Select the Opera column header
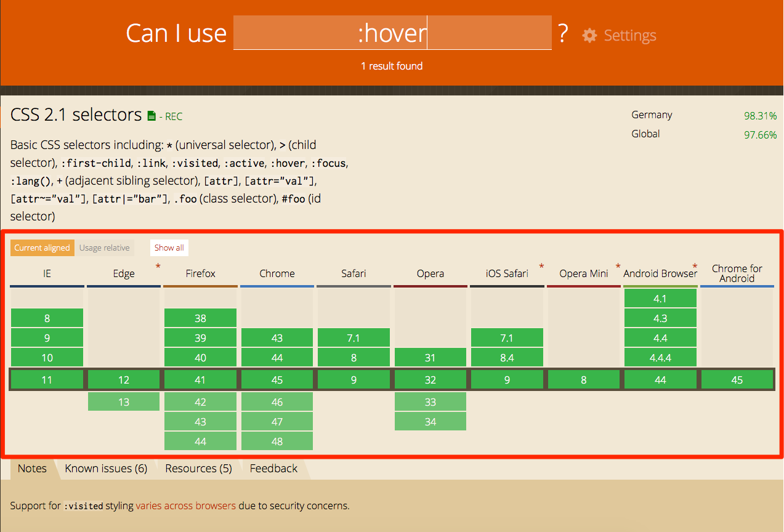Viewport: 784px width, 532px height. pos(430,273)
